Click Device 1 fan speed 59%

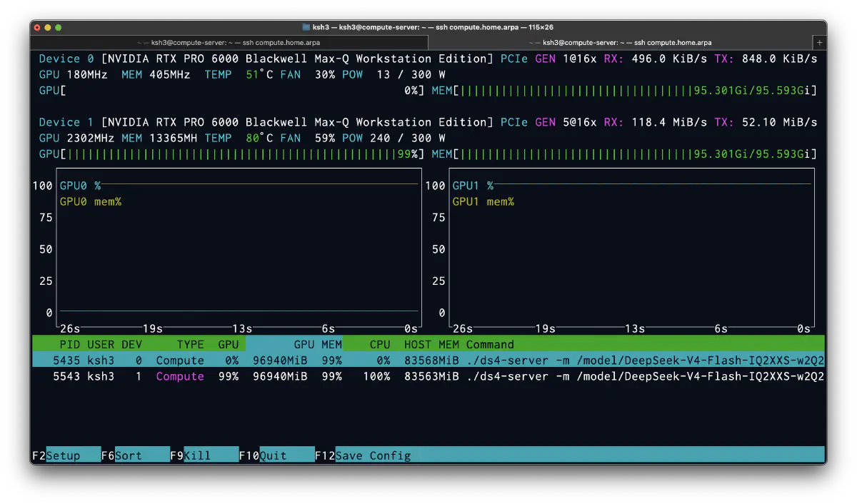(x=325, y=138)
